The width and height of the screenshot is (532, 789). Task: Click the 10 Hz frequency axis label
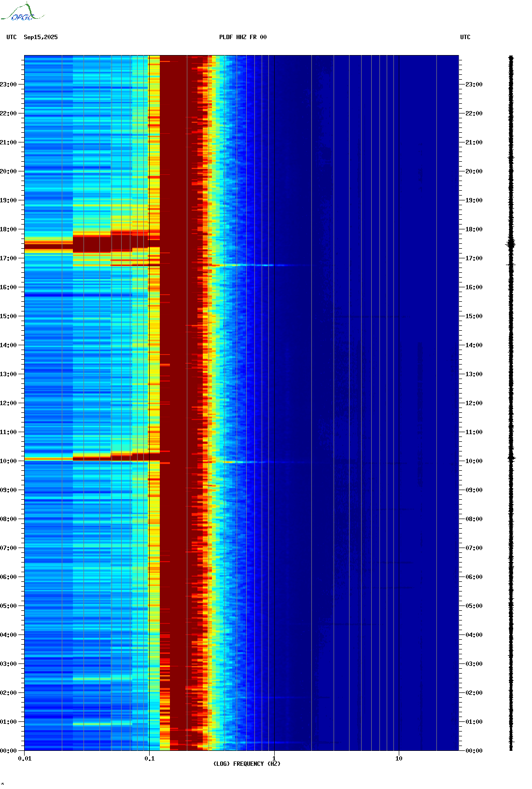coord(399,759)
